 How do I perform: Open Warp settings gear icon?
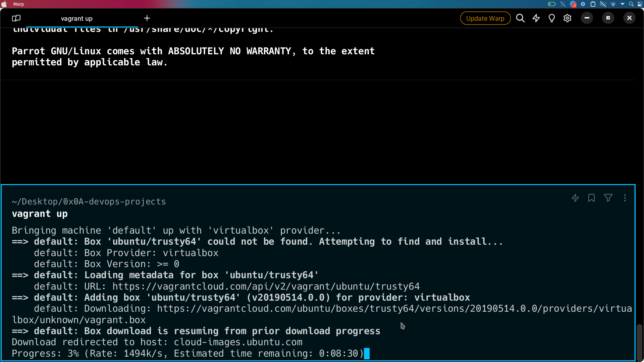click(x=567, y=18)
